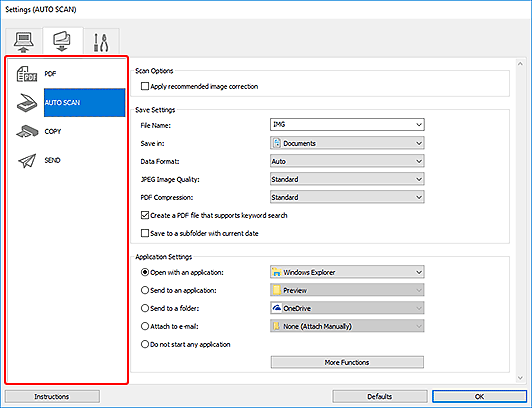
Task: Click the PDF Compression label
Action: click(167, 197)
